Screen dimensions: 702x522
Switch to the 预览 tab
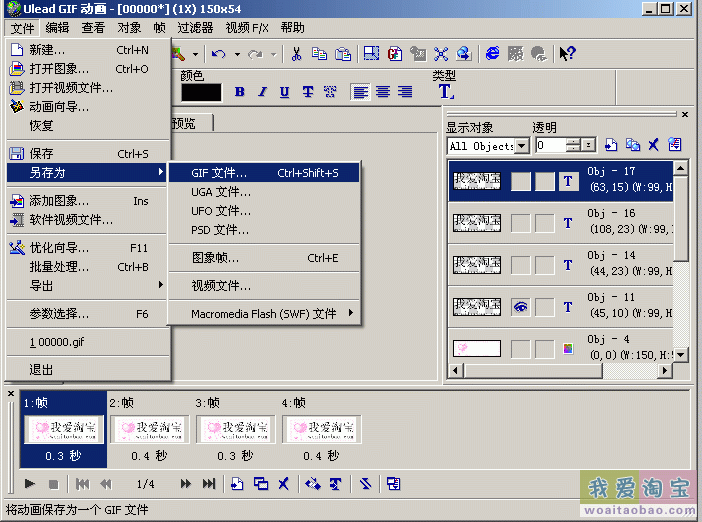[x=184, y=123]
